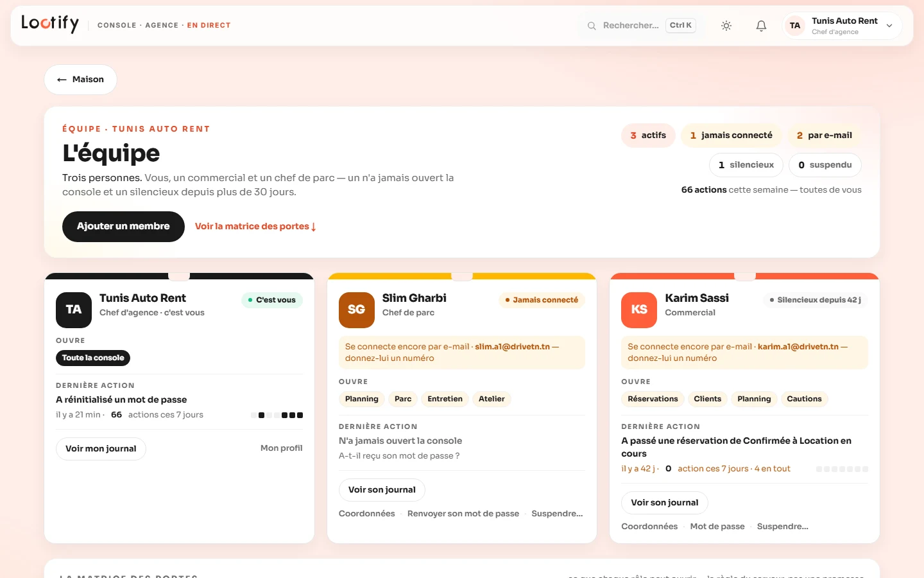Open Voir son journal for Karim Sassi

665,503
